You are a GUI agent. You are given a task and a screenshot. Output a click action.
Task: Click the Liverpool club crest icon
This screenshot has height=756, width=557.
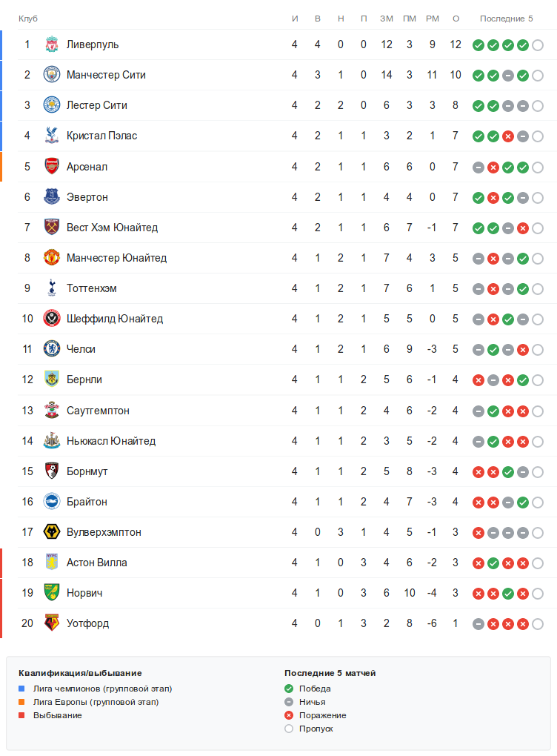[52, 44]
